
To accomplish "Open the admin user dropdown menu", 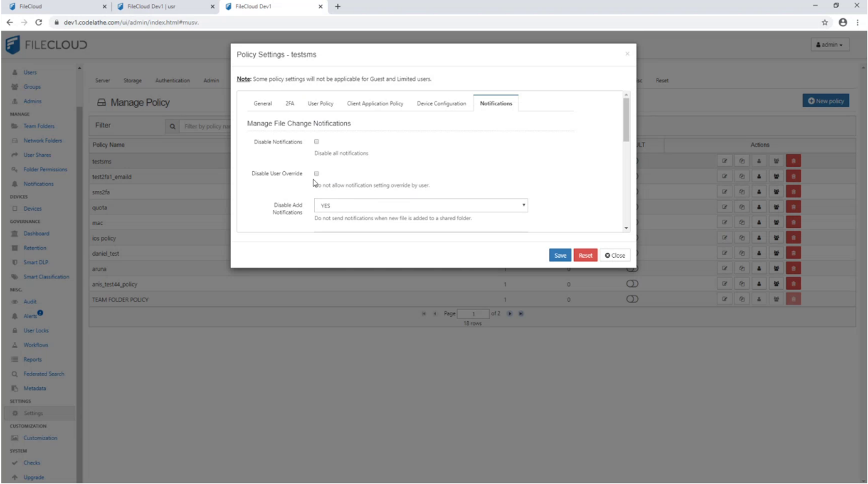I will click(x=831, y=45).
